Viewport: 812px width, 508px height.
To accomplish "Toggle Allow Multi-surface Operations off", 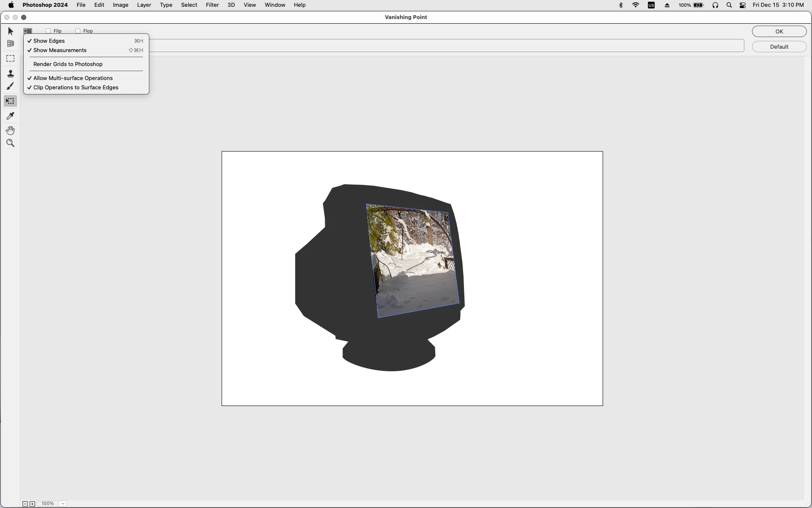I will (73, 78).
